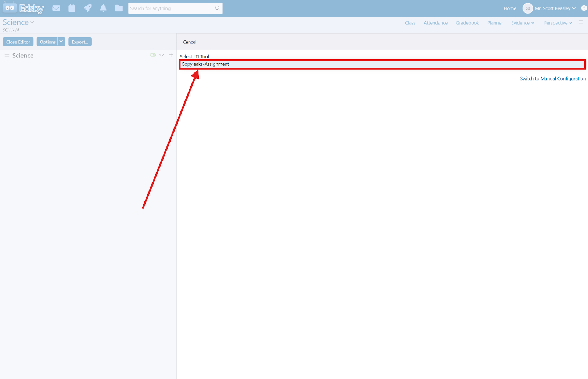Click the Home link
Viewport: 588px width, 379px height.
510,8
